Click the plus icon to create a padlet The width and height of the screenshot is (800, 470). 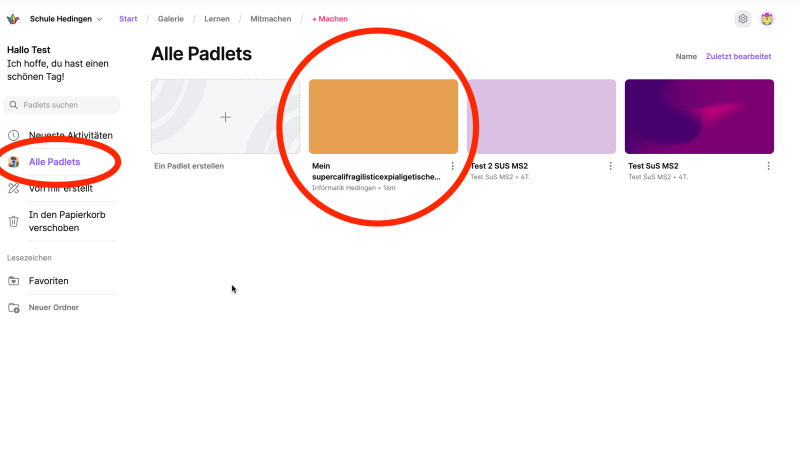[225, 117]
